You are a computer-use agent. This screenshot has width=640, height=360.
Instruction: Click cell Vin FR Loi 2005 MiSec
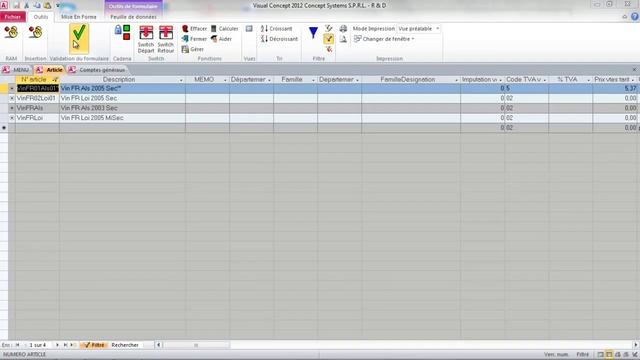[x=122, y=118]
